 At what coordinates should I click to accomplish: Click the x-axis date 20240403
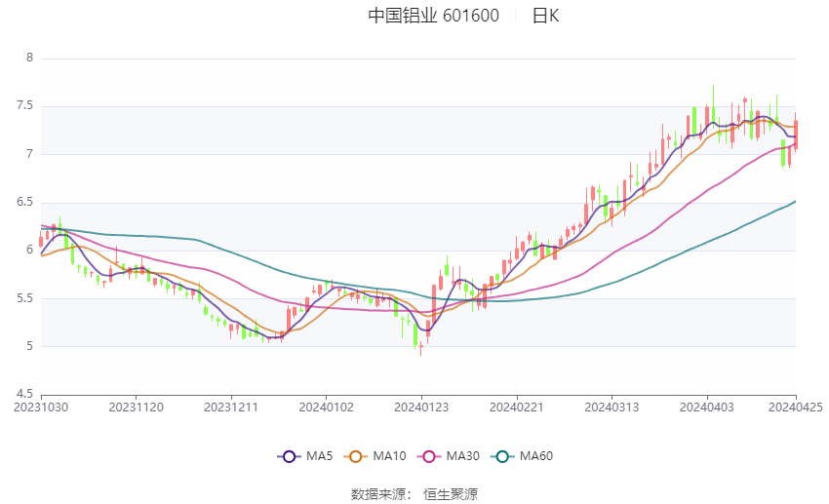tap(707, 407)
